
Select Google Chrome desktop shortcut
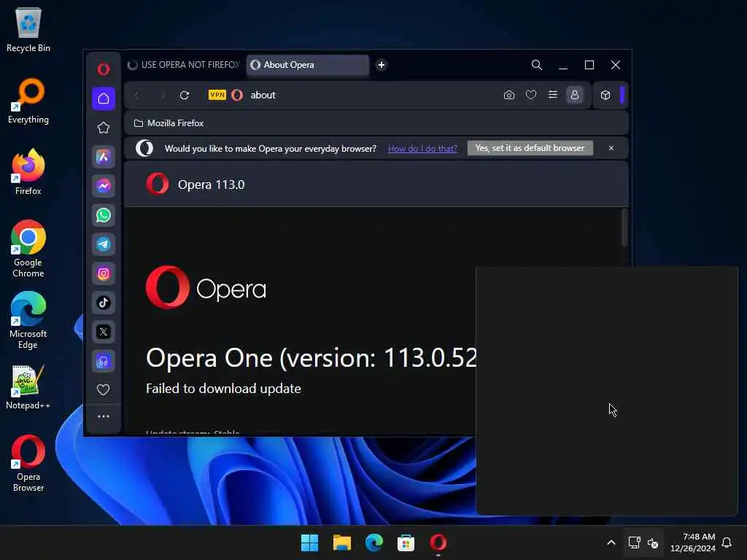[x=28, y=249]
